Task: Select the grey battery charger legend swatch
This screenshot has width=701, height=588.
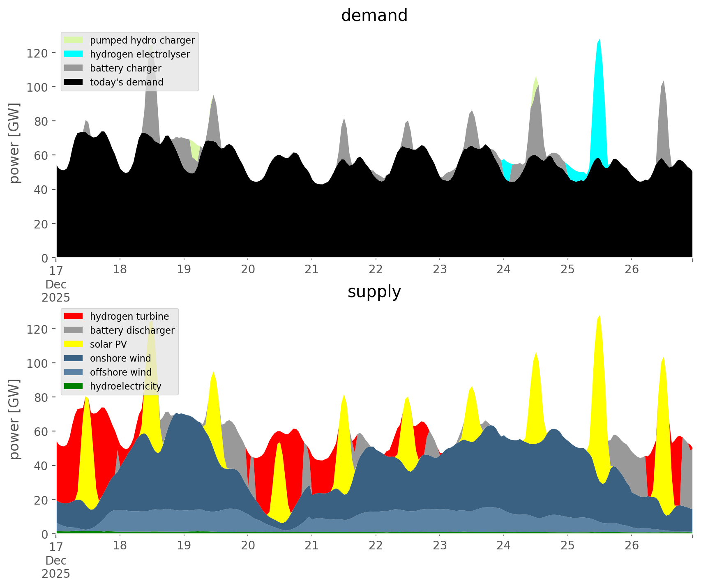Action: 74,68
